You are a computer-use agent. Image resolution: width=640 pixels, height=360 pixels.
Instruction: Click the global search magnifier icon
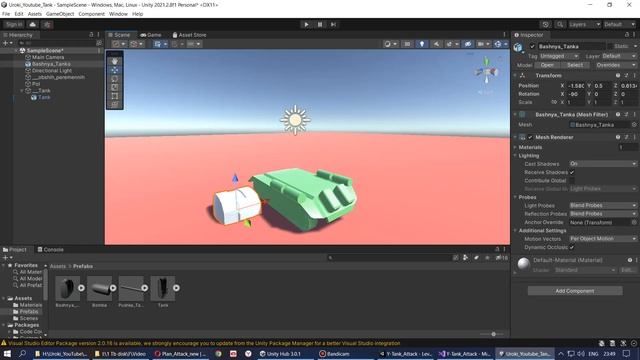[x=560, y=24]
